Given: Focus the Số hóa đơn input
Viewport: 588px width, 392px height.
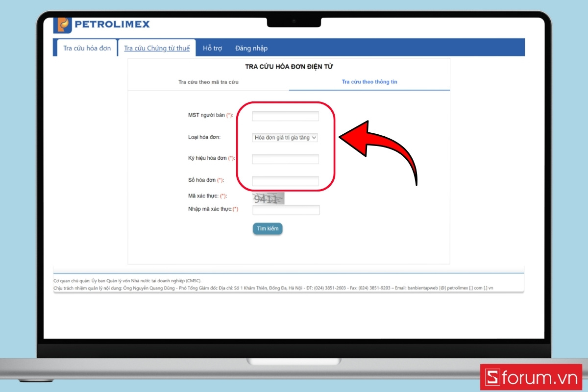Looking at the screenshot, I should [x=285, y=181].
